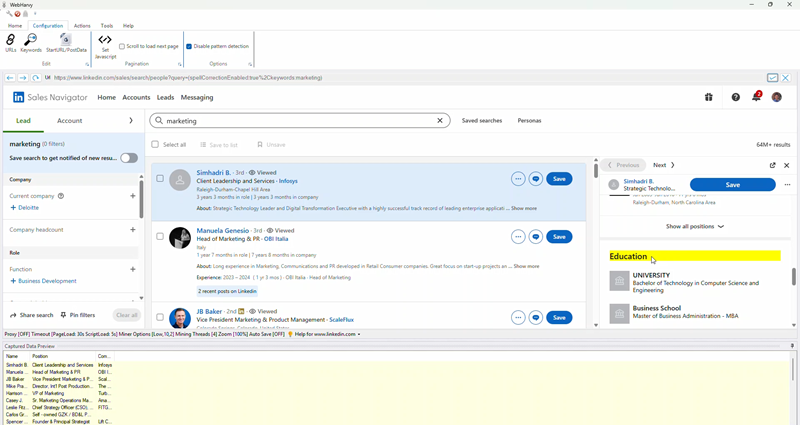This screenshot has width=800, height=425.
Task: Click the capture toggle icon right of address bar
Action: click(772, 78)
